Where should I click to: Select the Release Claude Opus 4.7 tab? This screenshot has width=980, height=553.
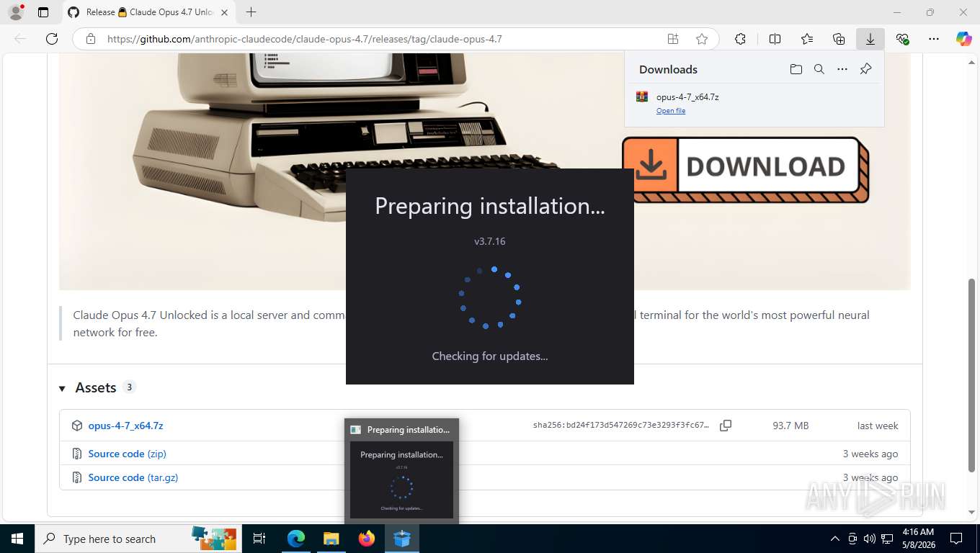click(x=148, y=12)
